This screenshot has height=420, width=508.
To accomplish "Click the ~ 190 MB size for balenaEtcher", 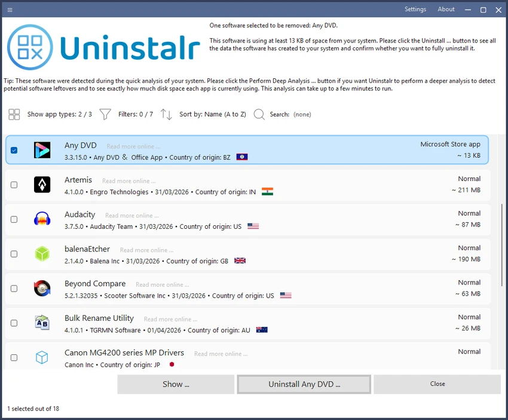I will pyautogui.click(x=466, y=259).
